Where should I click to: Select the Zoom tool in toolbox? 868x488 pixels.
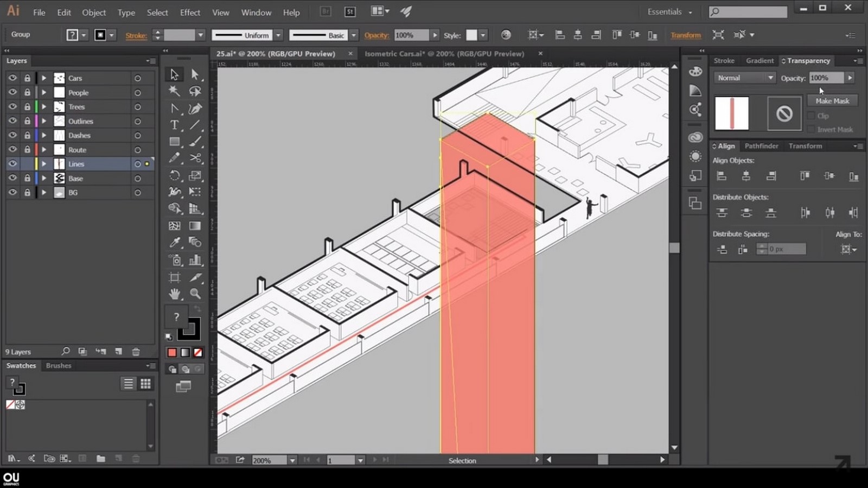pos(195,294)
